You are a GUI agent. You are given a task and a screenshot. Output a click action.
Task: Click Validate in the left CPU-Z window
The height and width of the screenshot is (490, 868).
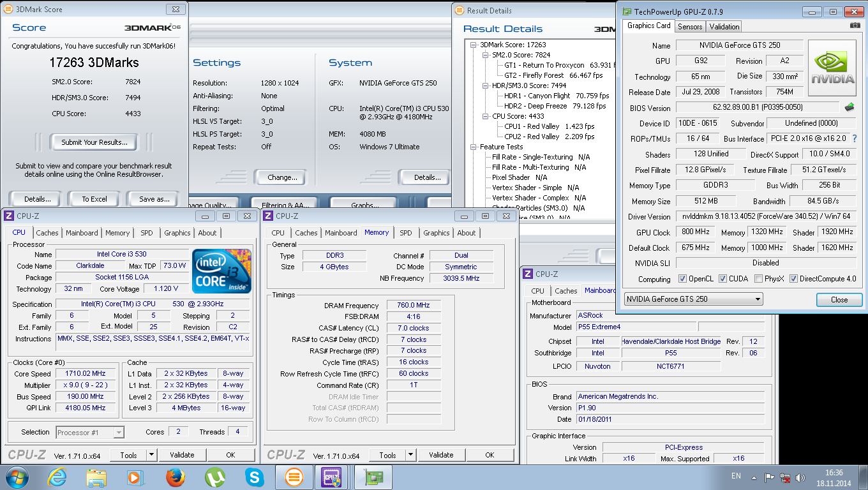coord(182,455)
